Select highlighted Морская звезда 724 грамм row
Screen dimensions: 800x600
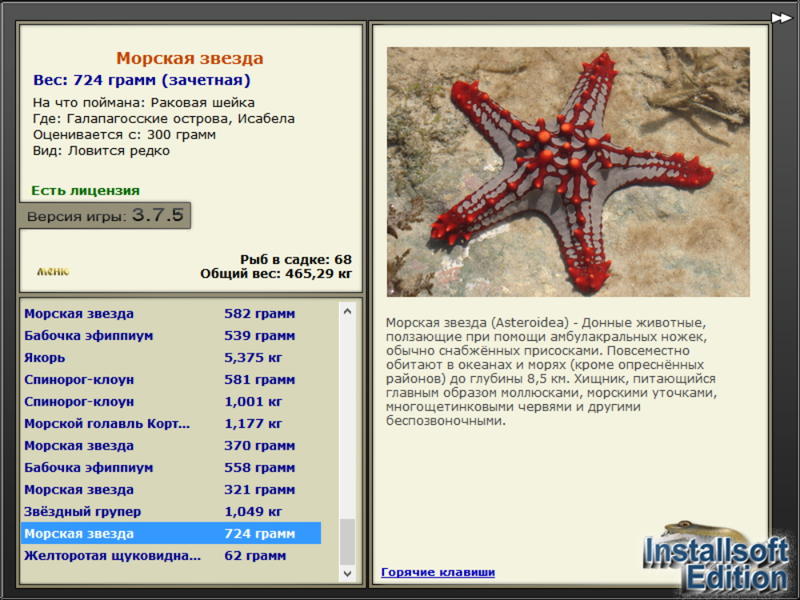click(x=171, y=533)
